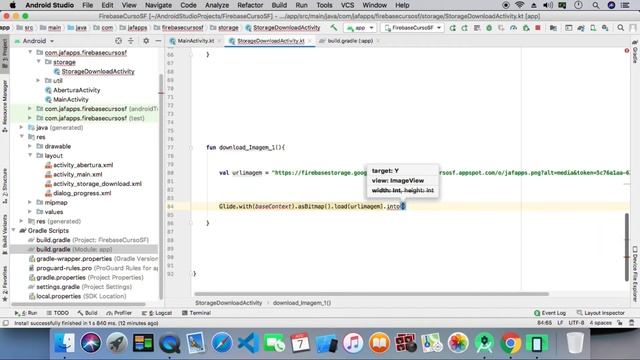The width and height of the screenshot is (640, 360).
Task: Open the Navigate menu
Action: [x=158, y=5]
